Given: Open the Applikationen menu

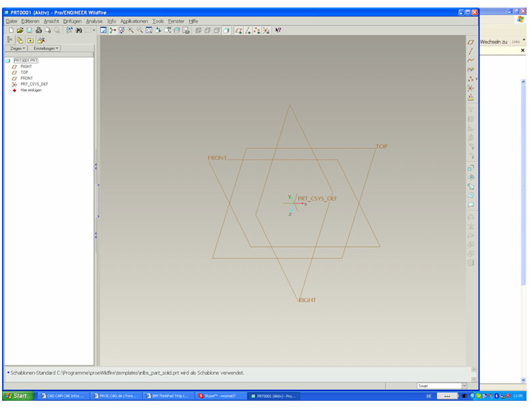Looking at the screenshot, I should click(x=134, y=21).
